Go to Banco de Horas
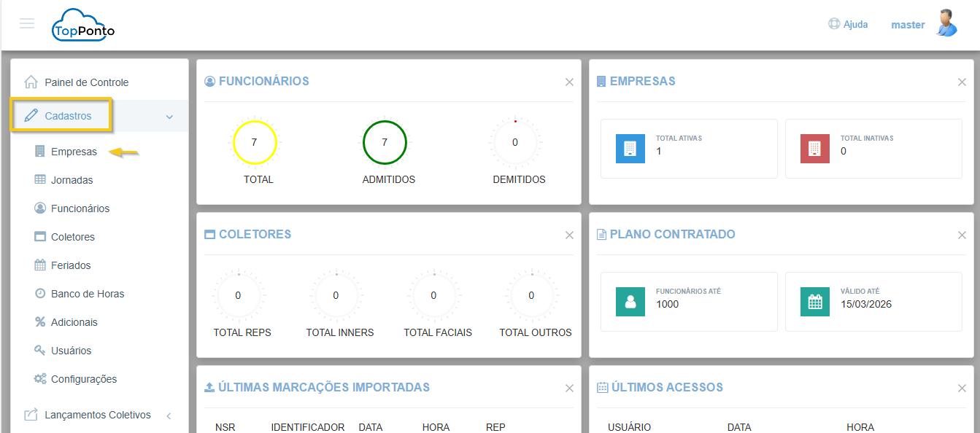This screenshot has height=433, width=980. click(87, 294)
